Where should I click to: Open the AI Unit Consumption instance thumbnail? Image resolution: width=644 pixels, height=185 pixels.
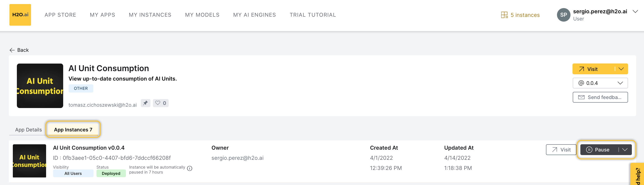click(x=29, y=161)
